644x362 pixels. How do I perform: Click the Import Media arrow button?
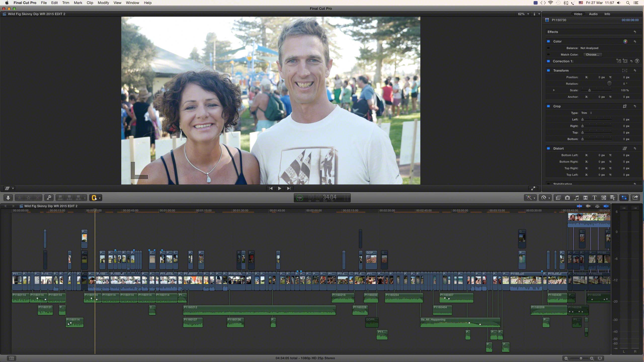8,198
